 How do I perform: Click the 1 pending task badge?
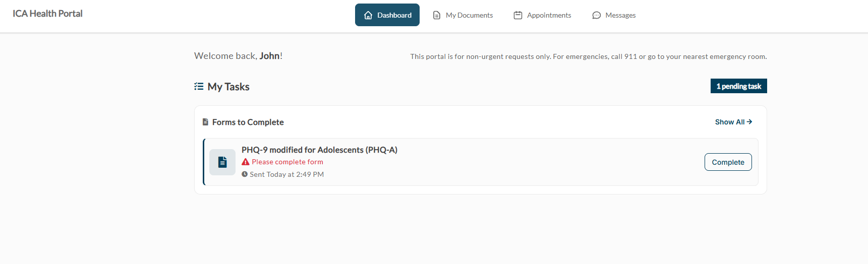[739, 86]
